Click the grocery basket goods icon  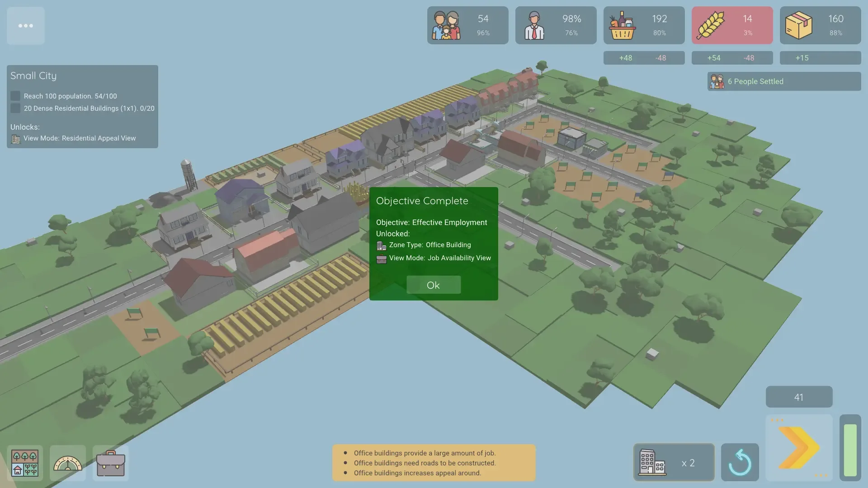coord(622,26)
